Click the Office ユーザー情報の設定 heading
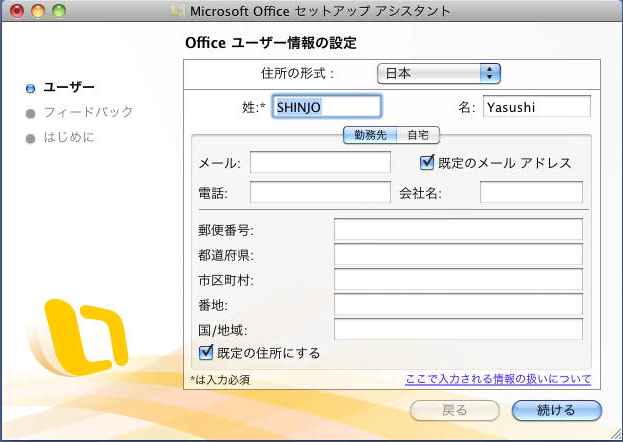 (x=271, y=43)
